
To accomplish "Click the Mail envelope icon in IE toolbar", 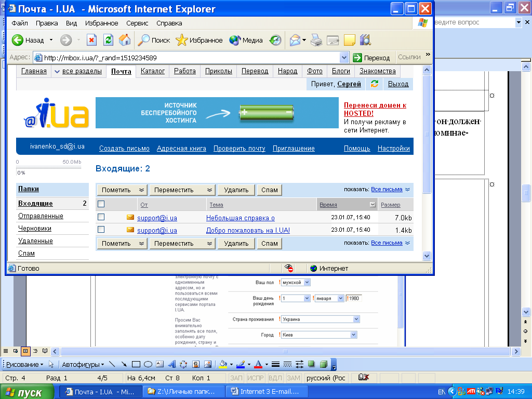I will pos(295,40).
